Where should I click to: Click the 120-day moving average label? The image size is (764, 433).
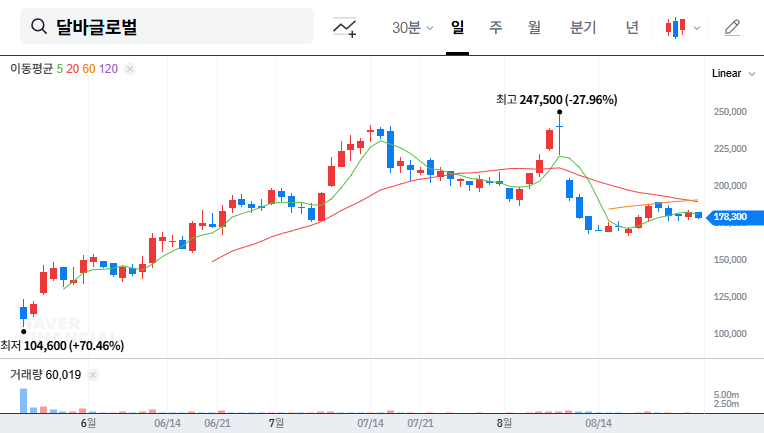[x=108, y=69]
